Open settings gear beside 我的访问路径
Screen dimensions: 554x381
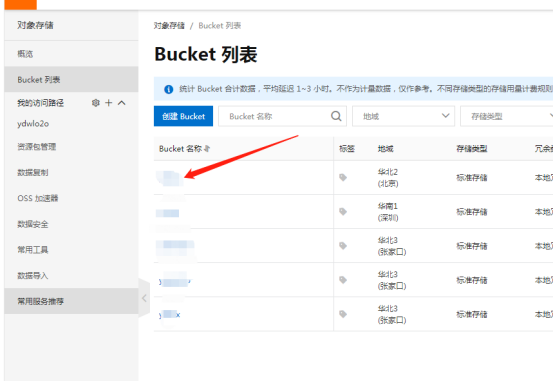[96, 103]
